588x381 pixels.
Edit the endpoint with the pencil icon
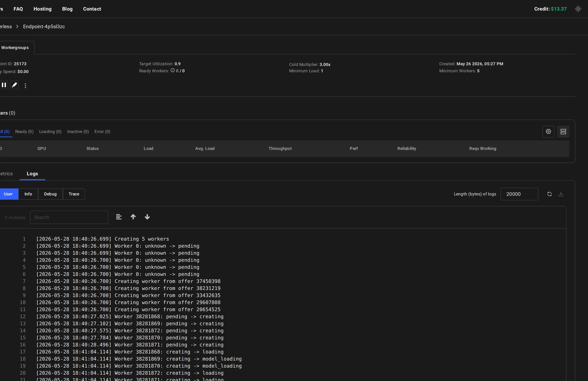coord(15,85)
